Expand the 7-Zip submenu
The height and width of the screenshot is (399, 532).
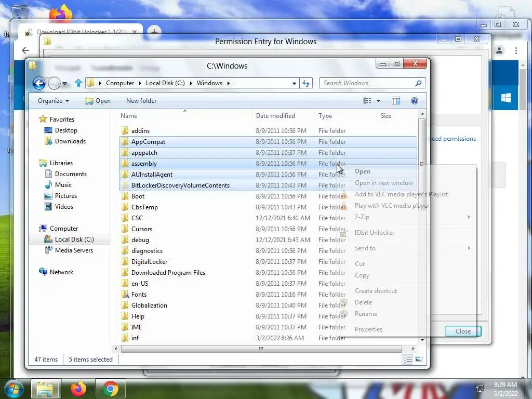click(469, 217)
